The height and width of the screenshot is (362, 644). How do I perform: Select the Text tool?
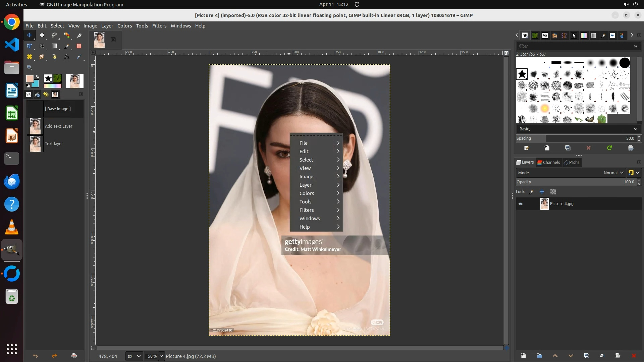[67, 57]
